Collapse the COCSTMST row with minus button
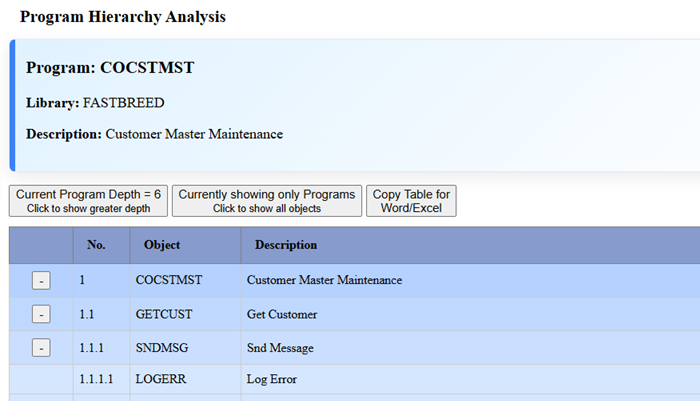The height and width of the screenshot is (401, 700). pyautogui.click(x=40, y=281)
